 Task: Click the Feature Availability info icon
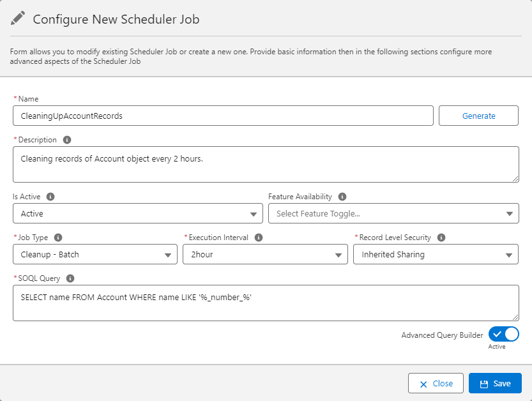pyautogui.click(x=342, y=197)
